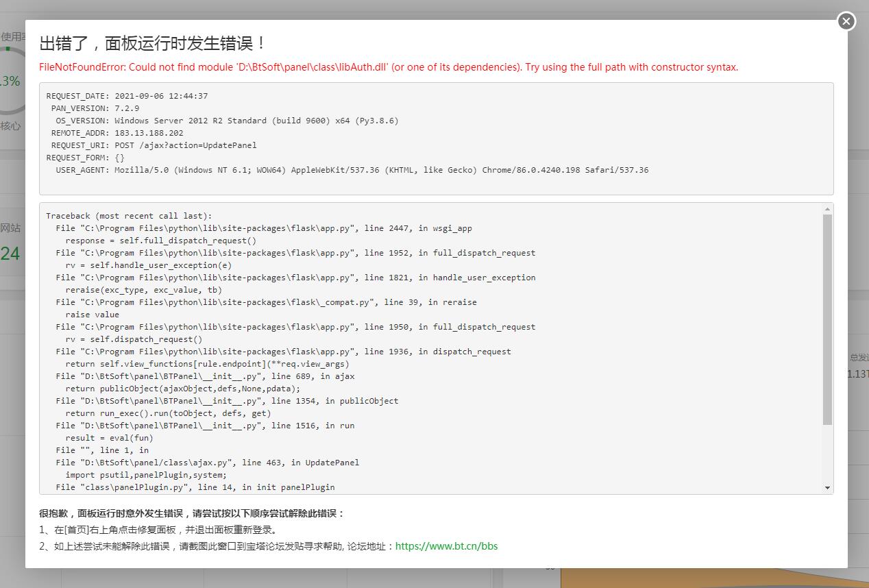
Task: Click 'rv = self.dispatch_request()' line
Action: (x=134, y=339)
